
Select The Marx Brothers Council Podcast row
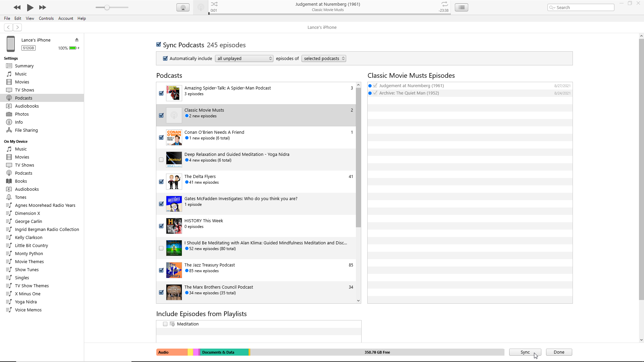256,292
